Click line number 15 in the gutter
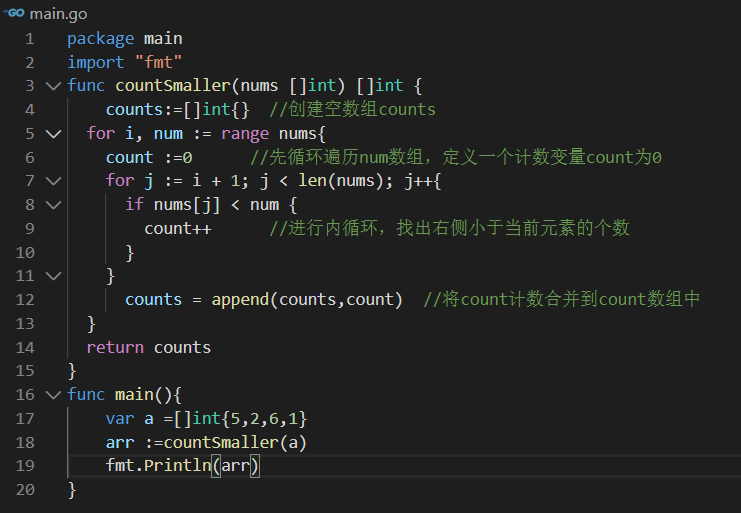This screenshot has height=513, width=741. (x=26, y=371)
